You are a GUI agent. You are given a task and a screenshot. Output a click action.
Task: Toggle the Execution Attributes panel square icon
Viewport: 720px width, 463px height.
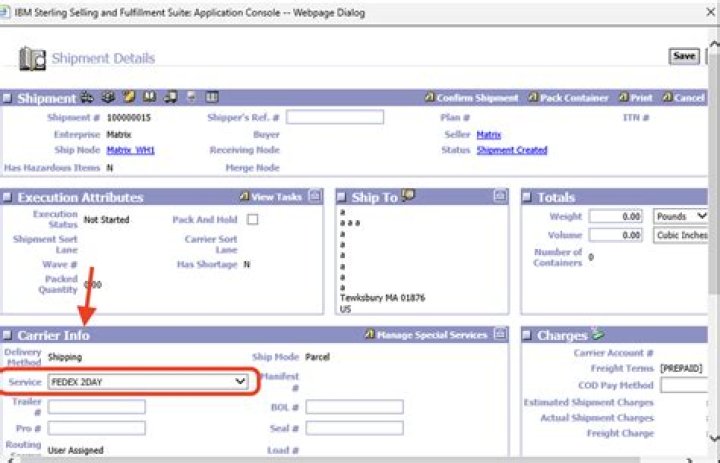tap(7, 198)
